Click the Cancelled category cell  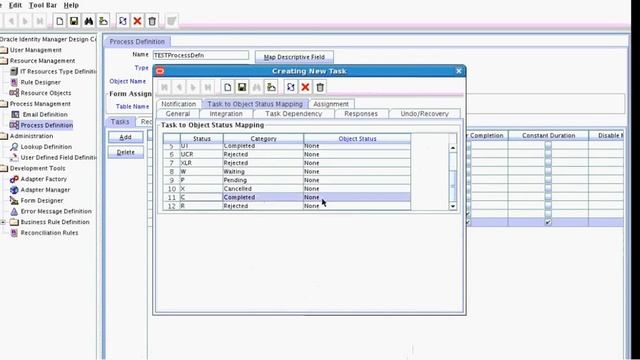263,189
